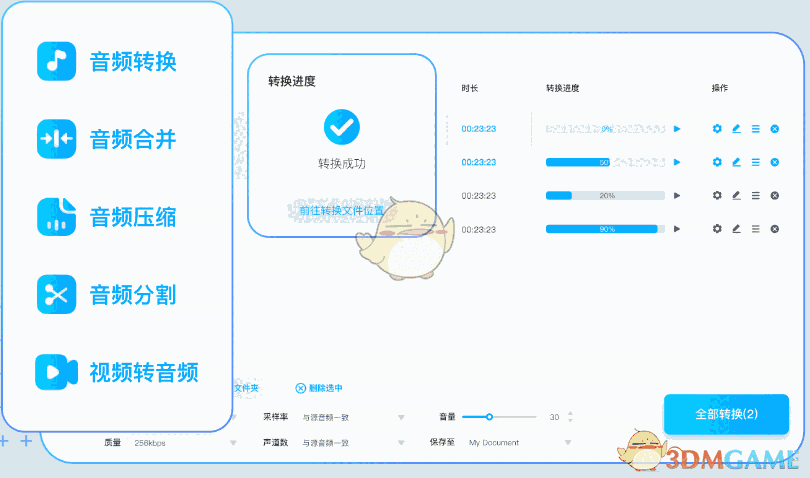Viewport: 810px width, 478px height.
Task: Click the 操作 actions column header
Action: pyautogui.click(x=720, y=88)
